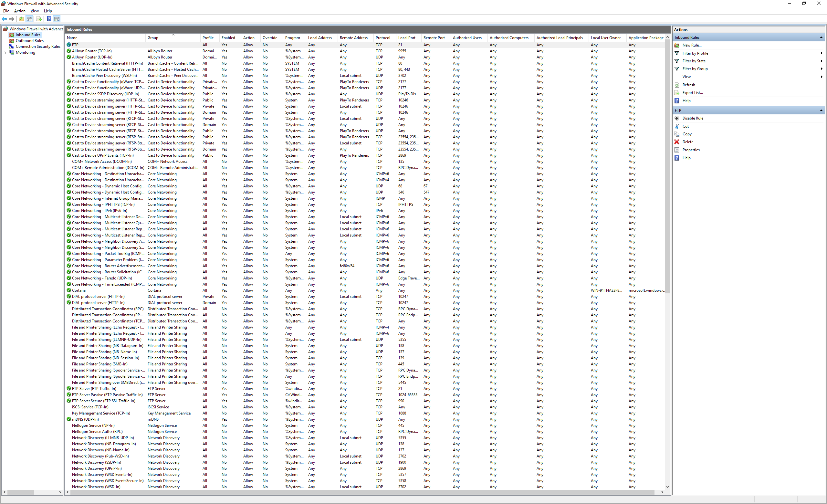This screenshot has height=504, width=827.
Task: Toggle Show/Hide Action Pane toolbar icon
Action: [x=57, y=19]
